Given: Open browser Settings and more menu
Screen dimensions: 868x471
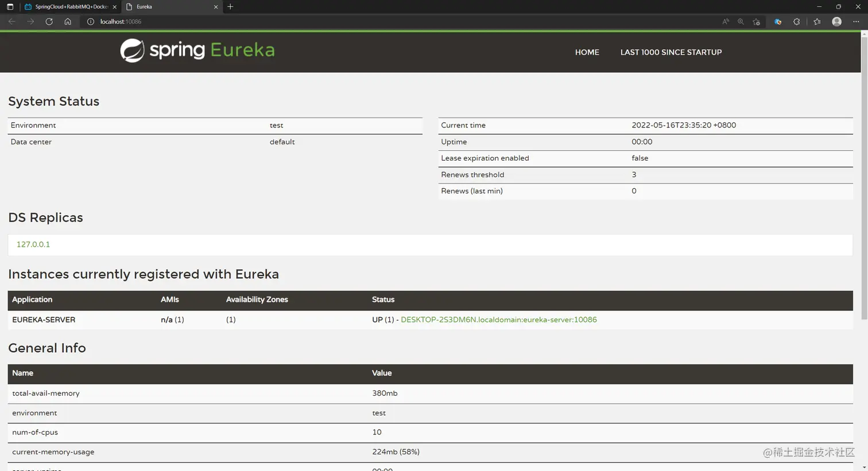Looking at the screenshot, I should 856,22.
